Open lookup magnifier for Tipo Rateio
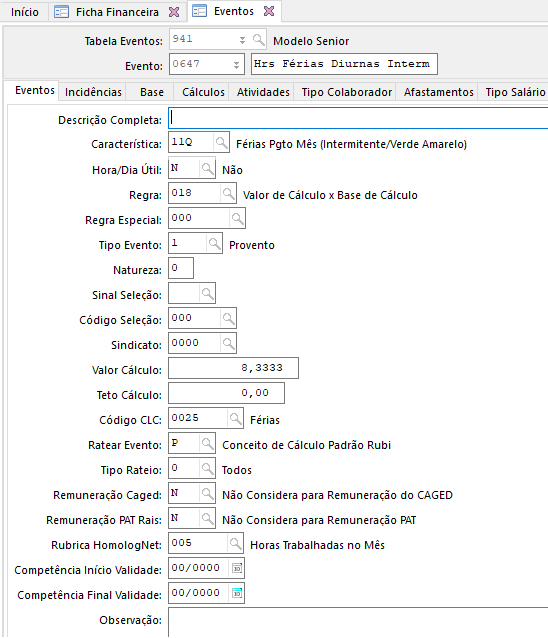Viewport: 548px width, 638px height. 207,468
